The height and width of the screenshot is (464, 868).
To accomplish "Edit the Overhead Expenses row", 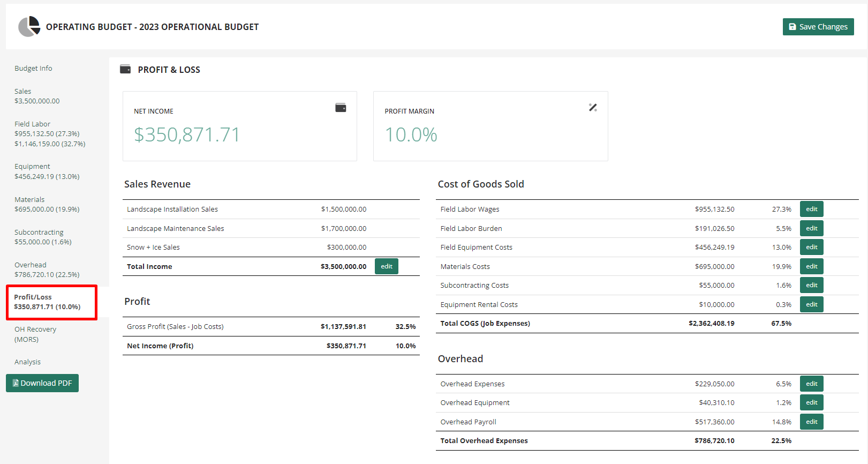I will click(812, 384).
